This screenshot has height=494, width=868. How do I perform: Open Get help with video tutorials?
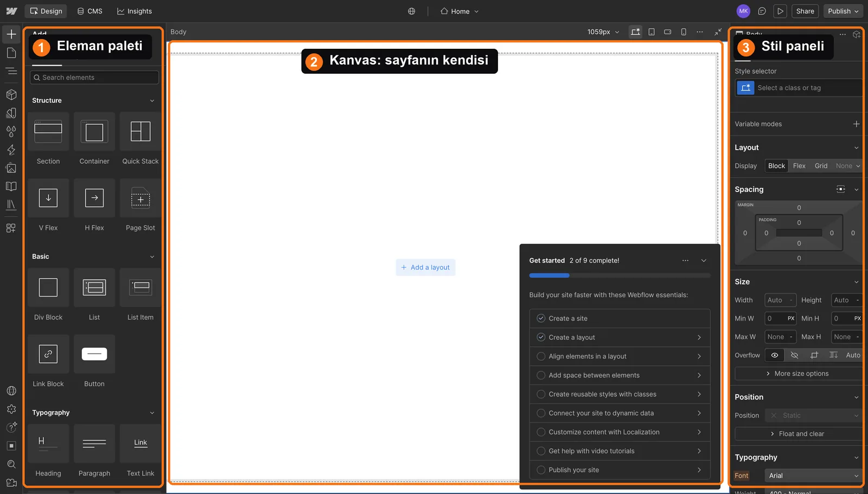[x=620, y=451]
